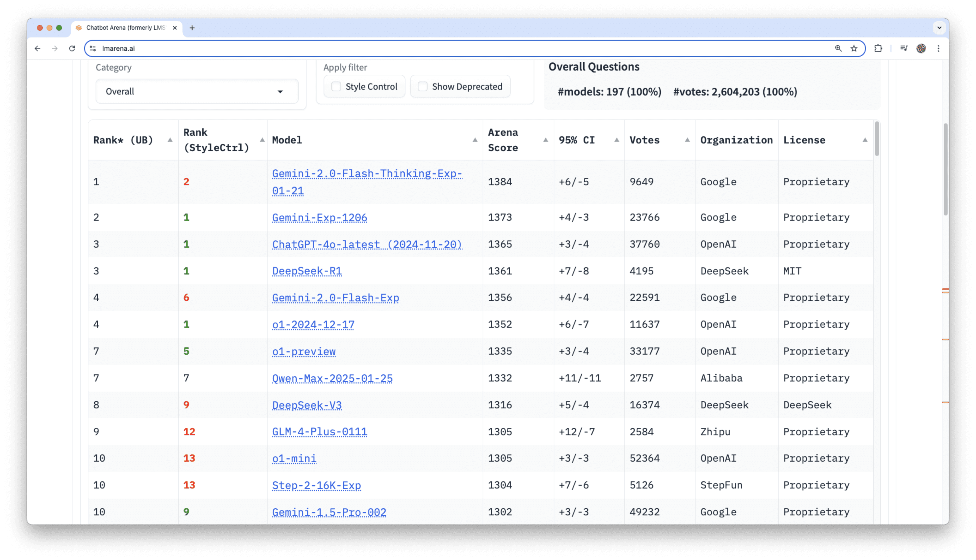This screenshot has height=560, width=976.
Task: Open DeepSeek-R1 model details page
Action: [307, 271]
